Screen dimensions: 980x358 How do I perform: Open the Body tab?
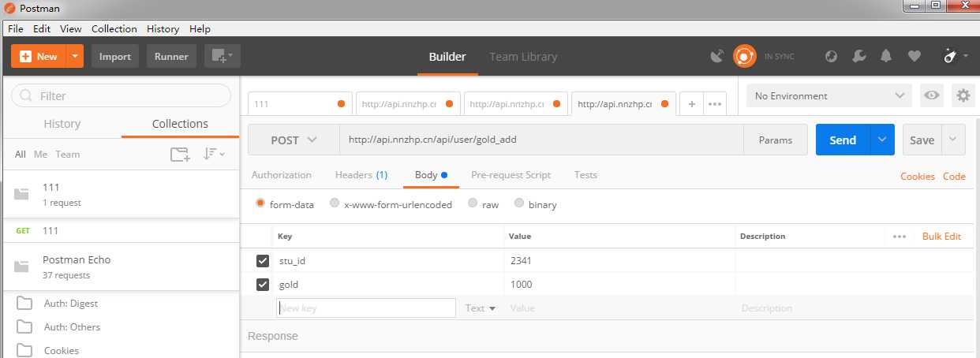tap(431, 175)
